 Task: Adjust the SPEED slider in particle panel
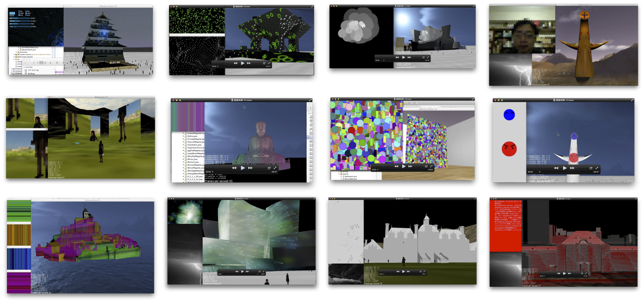[x=20, y=24]
